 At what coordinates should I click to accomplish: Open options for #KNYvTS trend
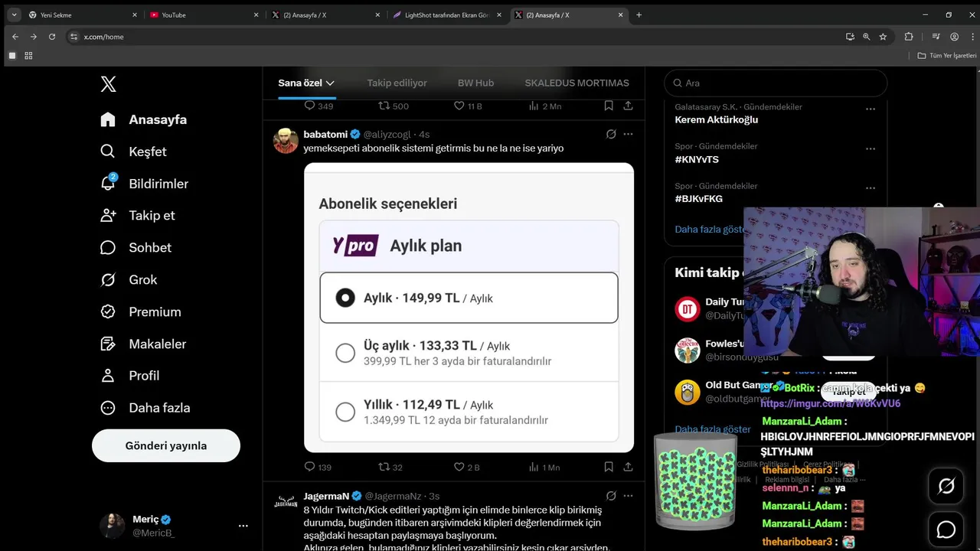(871, 148)
